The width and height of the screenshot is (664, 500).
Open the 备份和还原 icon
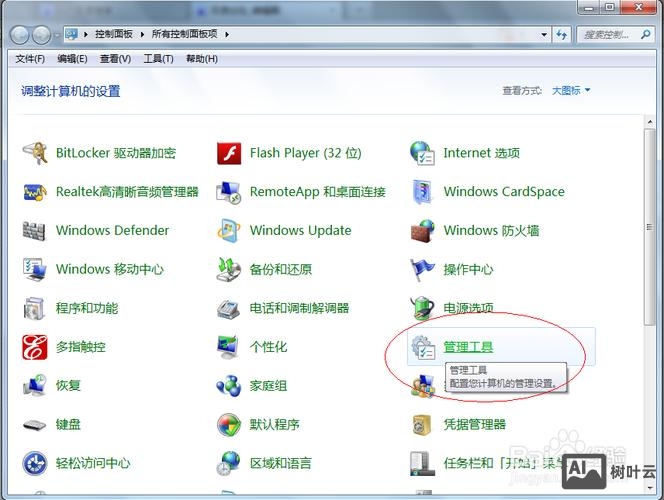click(x=229, y=269)
